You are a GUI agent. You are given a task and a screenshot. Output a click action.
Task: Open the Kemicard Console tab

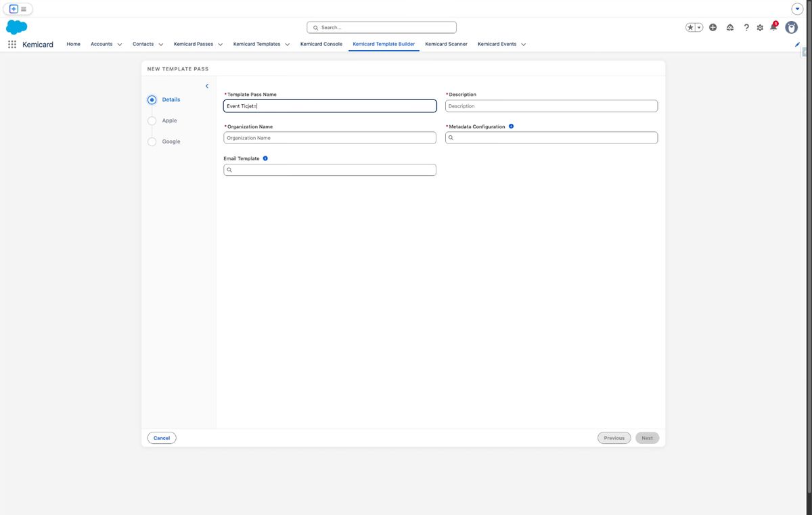point(321,44)
